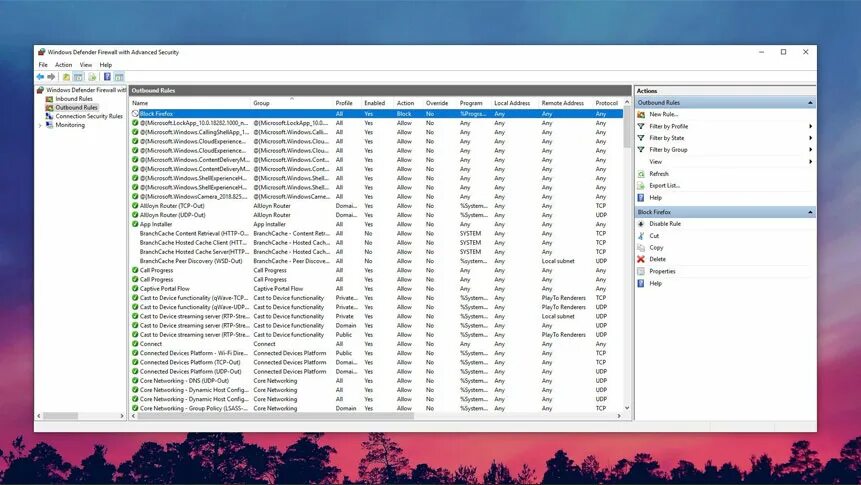861x485 pixels.
Task: Sort rules by the Protocol column header
Action: (607, 103)
